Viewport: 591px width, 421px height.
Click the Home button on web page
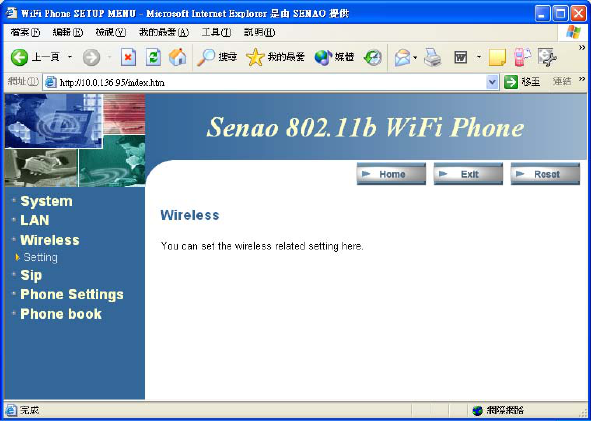tap(391, 174)
